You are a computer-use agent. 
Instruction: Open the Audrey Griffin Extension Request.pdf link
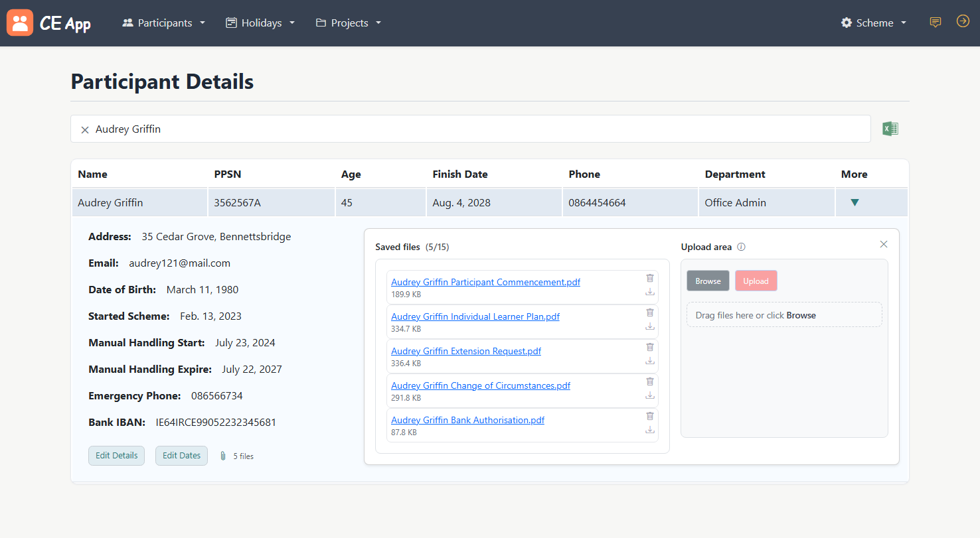[x=465, y=351]
